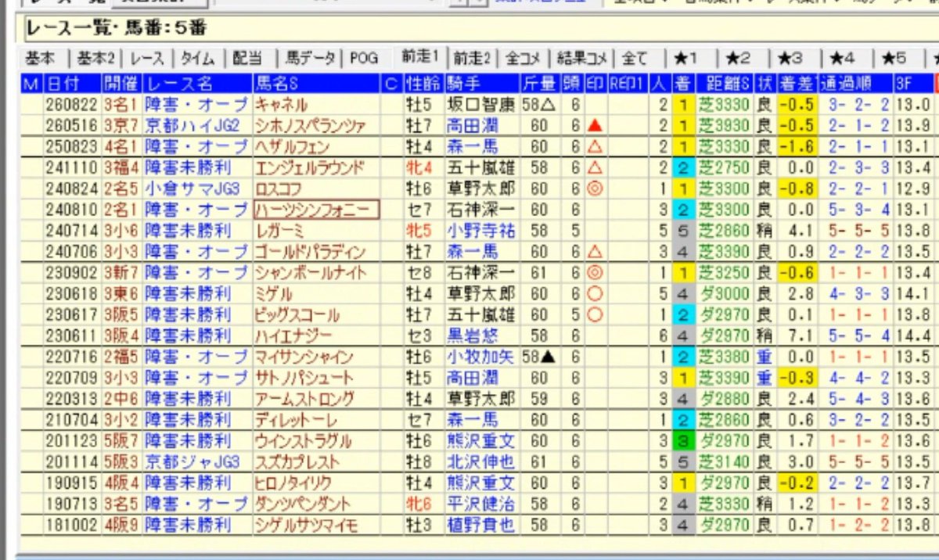This screenshot has height=560, width=939.
Task: Sort by the 斤量 column header
Action: pyautogui.click(x=541, y=84)
